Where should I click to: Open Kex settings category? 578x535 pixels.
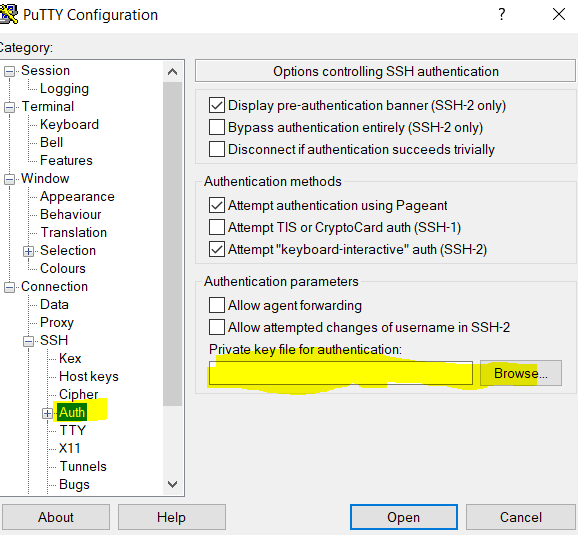pos(70,358)
